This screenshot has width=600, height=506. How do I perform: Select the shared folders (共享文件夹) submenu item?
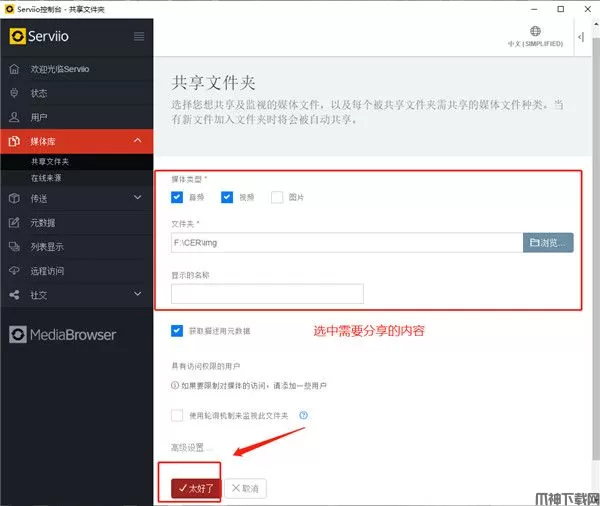click(x=77, y=162)
